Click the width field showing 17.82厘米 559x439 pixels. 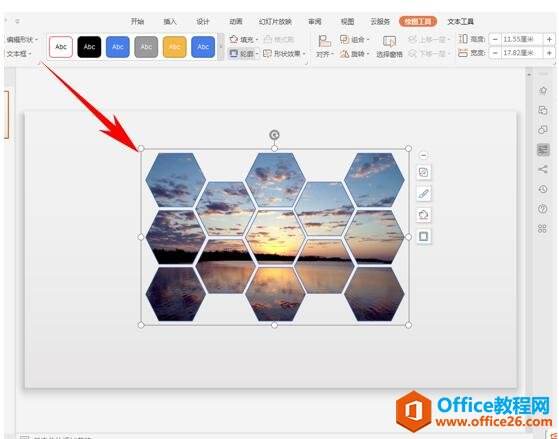tap(522, 53)
